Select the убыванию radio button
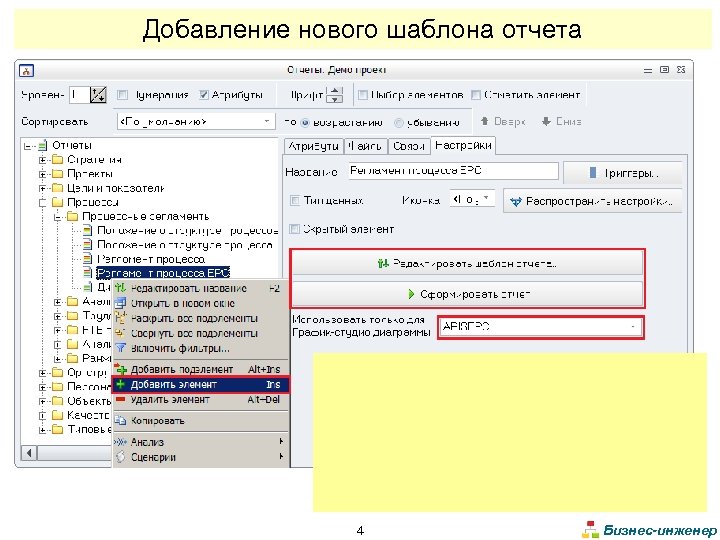This screenshot has height=540, width=720. coord(399,123)
